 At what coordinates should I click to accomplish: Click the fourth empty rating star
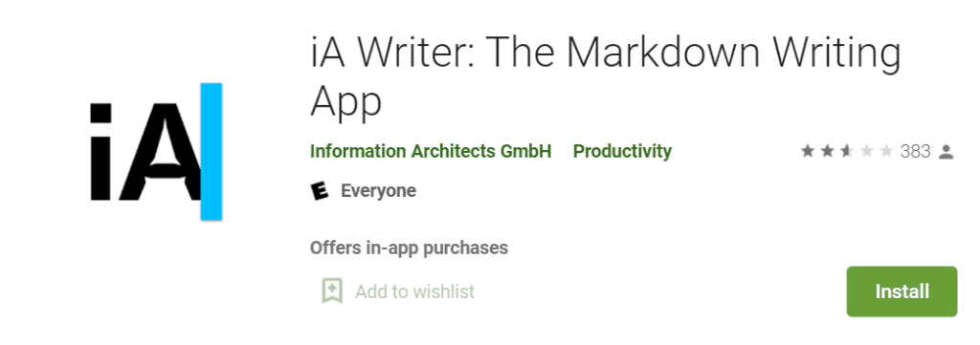tap(866, 151)
